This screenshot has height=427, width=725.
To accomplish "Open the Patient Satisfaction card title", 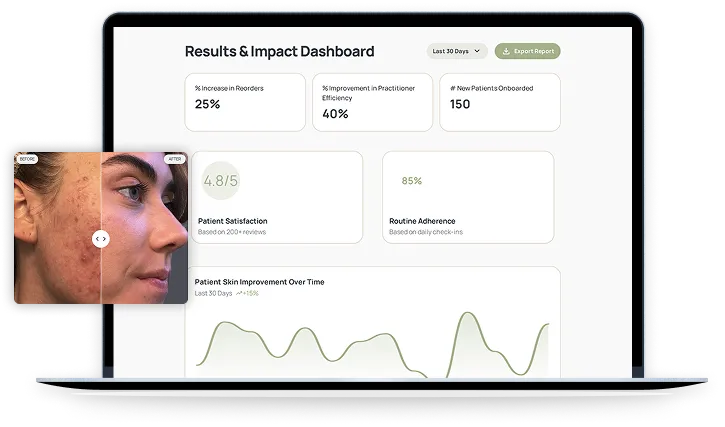I will click(x=232, y=221).
